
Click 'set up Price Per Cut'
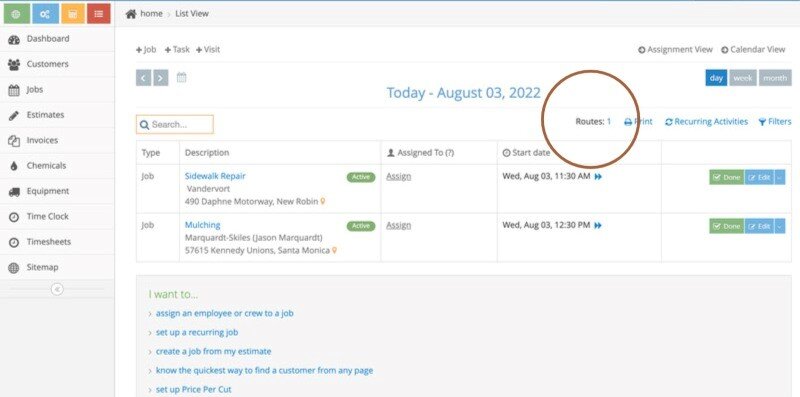(193, 389)
